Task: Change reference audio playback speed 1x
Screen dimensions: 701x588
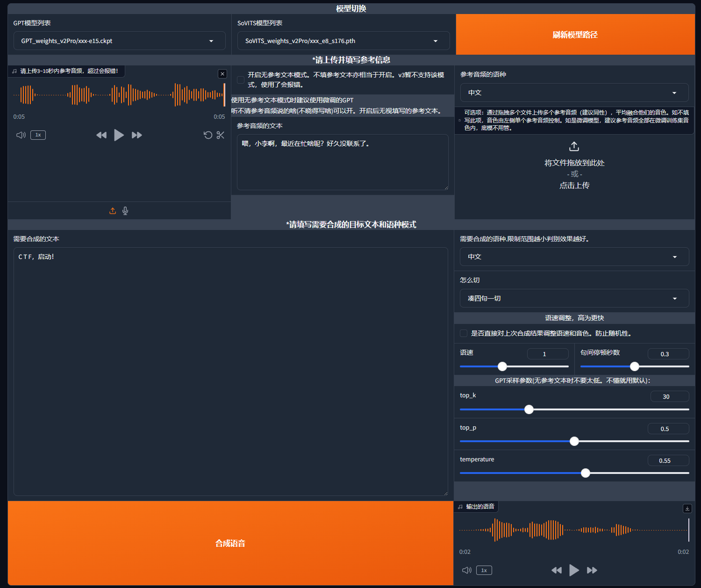Action: [x=38, y=135]
